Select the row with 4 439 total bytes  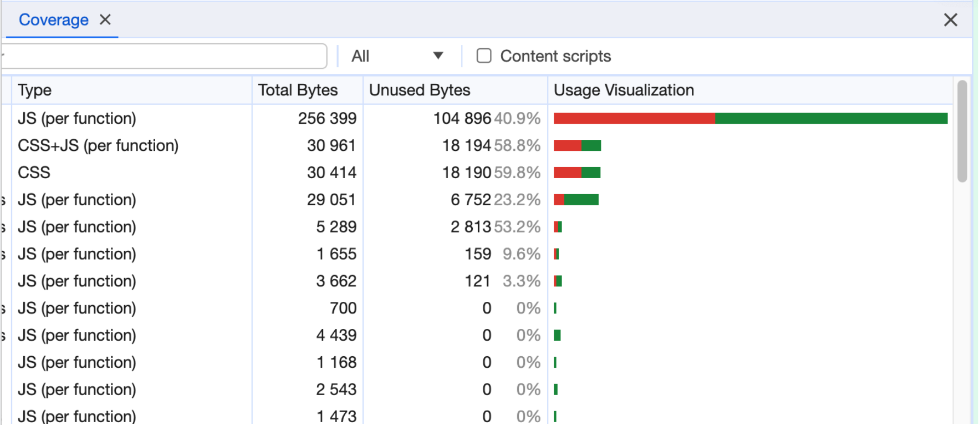coord(477,336)
